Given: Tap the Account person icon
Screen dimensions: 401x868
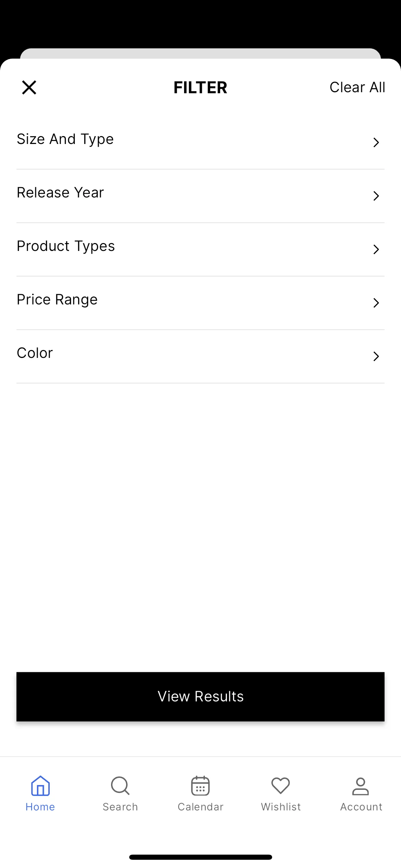Looking at the screenshot, I should pos(361,786).
